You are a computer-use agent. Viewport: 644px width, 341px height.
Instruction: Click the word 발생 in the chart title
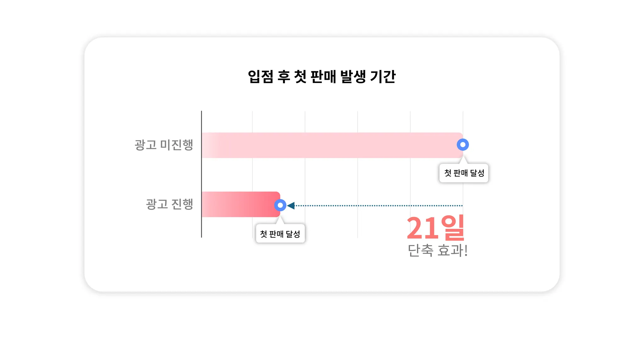point(353,77)
